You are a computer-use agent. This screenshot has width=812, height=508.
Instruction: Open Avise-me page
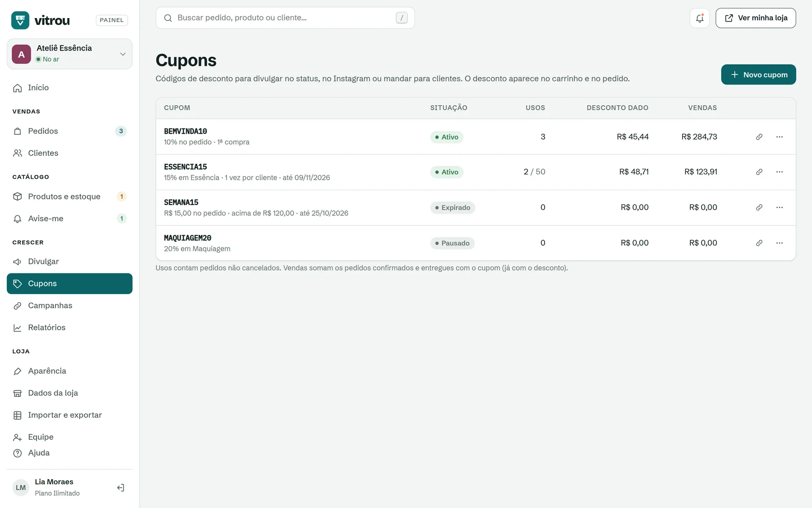tap(69, 219)
